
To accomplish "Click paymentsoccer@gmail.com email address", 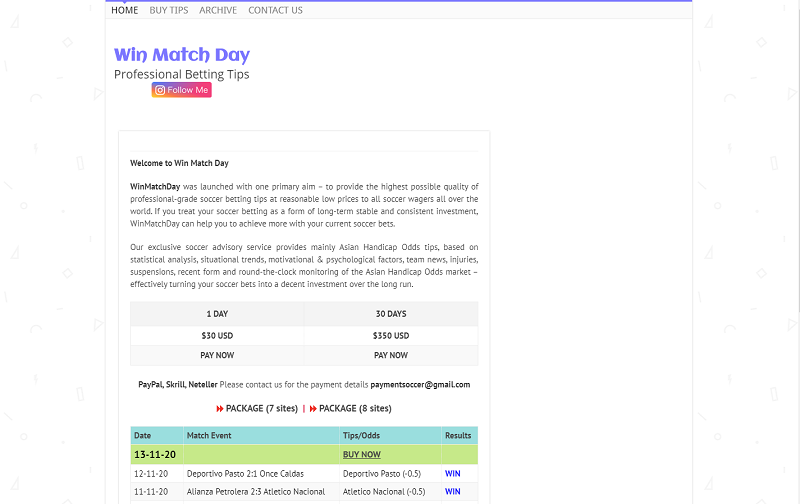I will click(420, 385).
